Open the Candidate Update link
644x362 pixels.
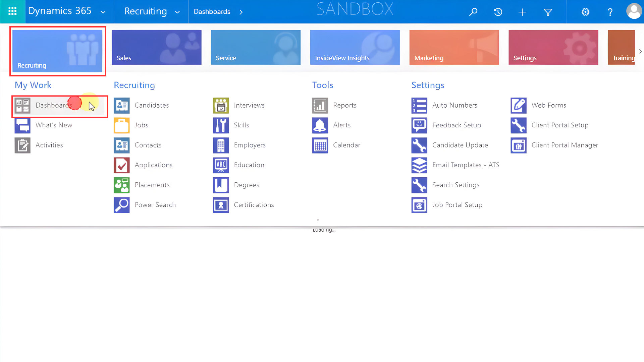(460, 145)
